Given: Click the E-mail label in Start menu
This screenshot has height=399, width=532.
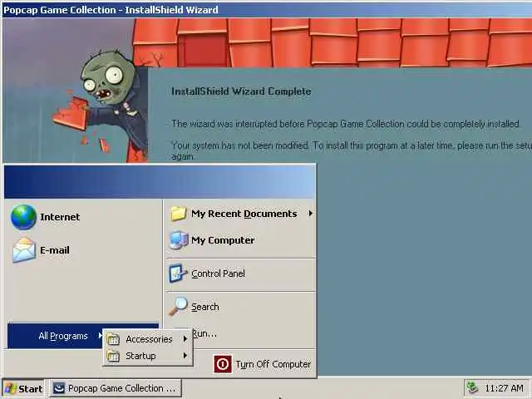Looking at the screenshot, I should click(x=55, y=250).
